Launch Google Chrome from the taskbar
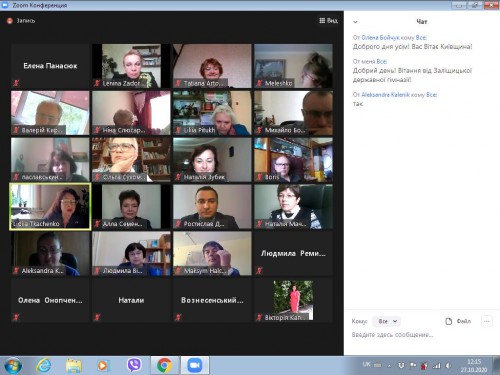Screen dimensions: 500x375 click(164, 365)
